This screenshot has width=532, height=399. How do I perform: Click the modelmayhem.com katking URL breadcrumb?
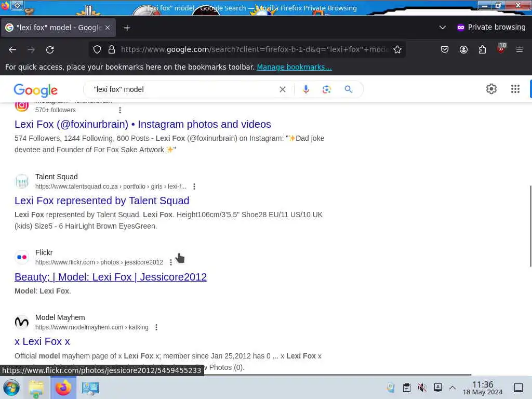tap(91, 327)
